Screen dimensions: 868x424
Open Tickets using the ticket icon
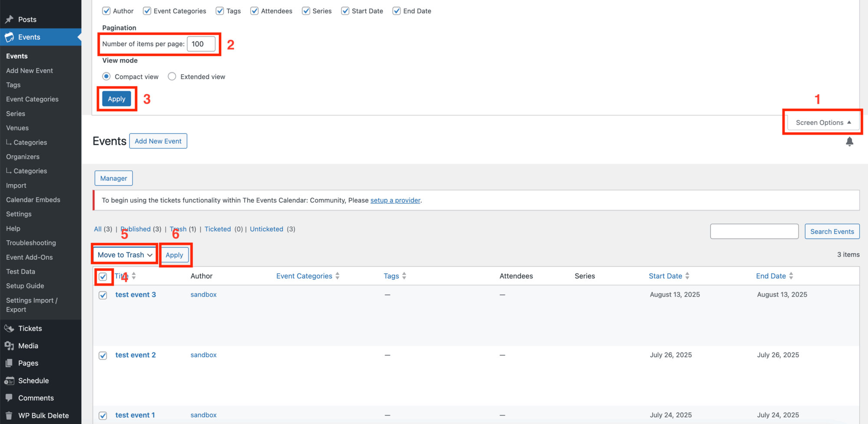pyautogui.click(x=10, y=328)
